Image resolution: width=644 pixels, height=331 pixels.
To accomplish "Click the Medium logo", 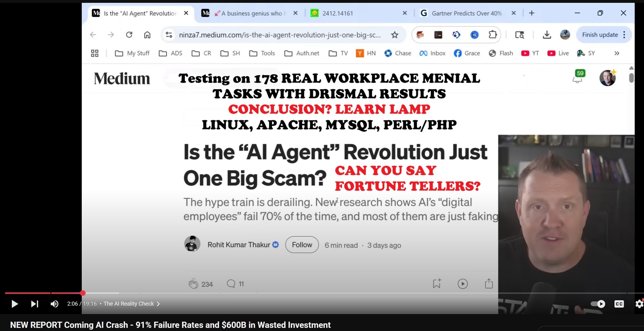I will coord(122,79).
